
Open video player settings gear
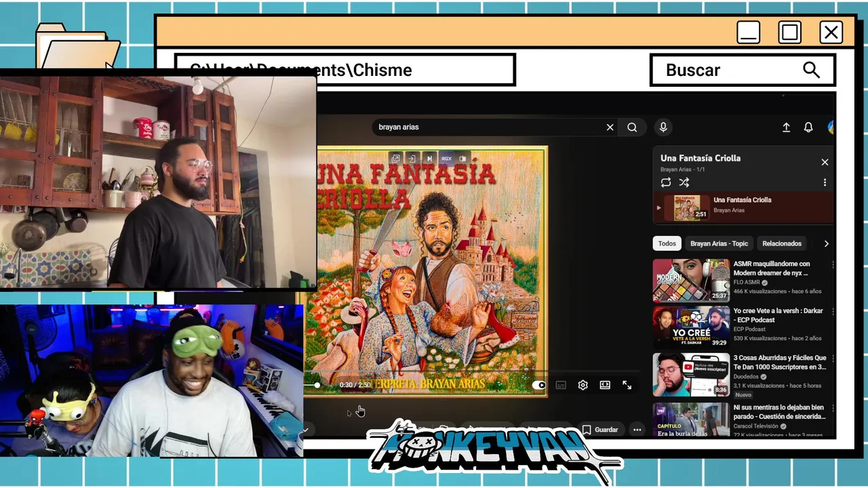[x=583, y=385]
